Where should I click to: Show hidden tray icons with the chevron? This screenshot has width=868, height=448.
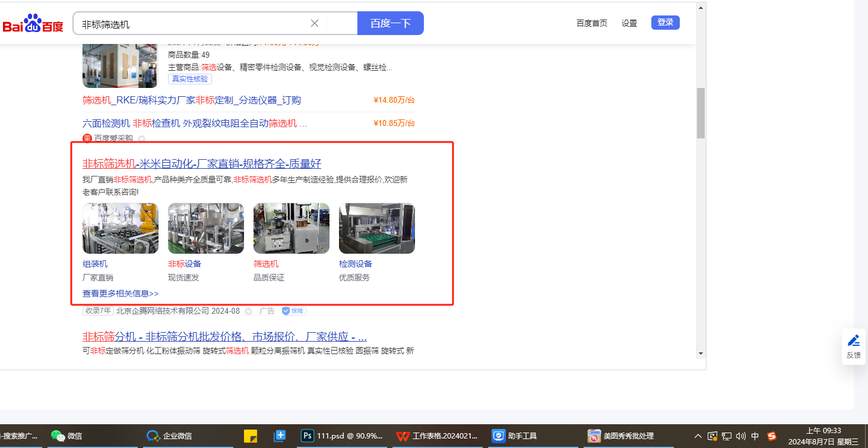[x=698, y=436]
